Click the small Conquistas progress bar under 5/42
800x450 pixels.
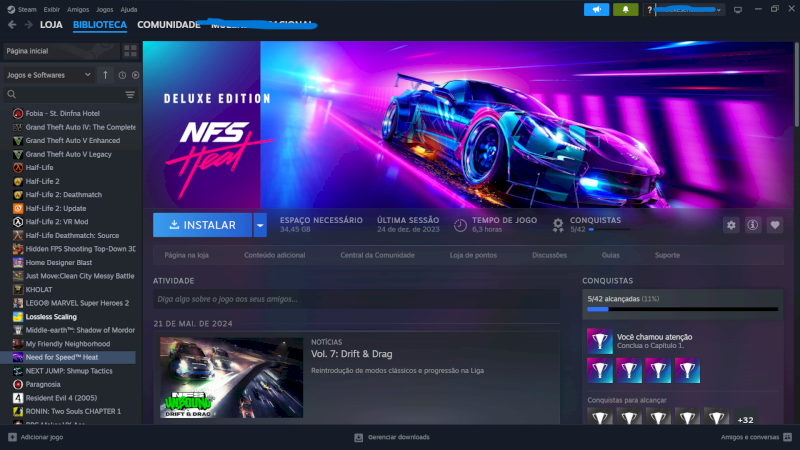point(609,230)
